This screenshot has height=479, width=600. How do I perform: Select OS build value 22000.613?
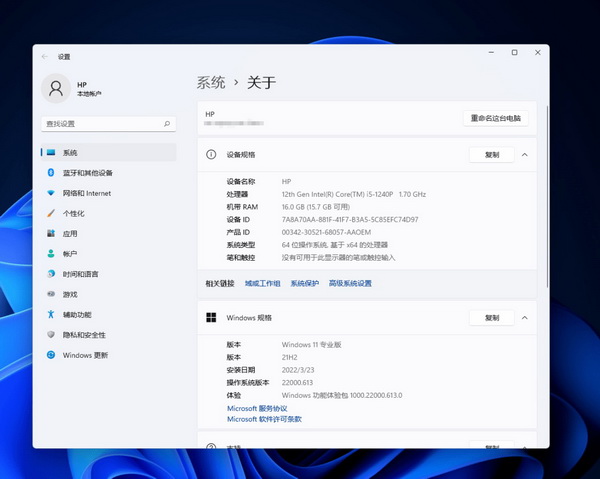pos(297,383)
